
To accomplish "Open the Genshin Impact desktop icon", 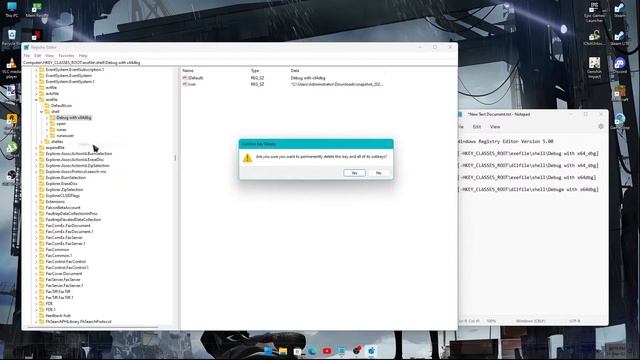I will click(594, 67).
